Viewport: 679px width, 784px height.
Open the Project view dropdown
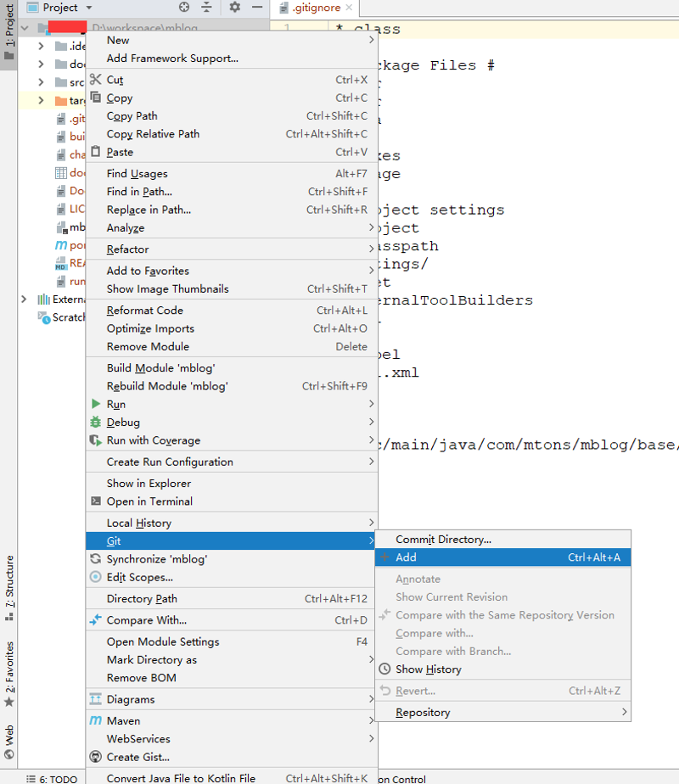pyautogui.click(x=89, y=8)
